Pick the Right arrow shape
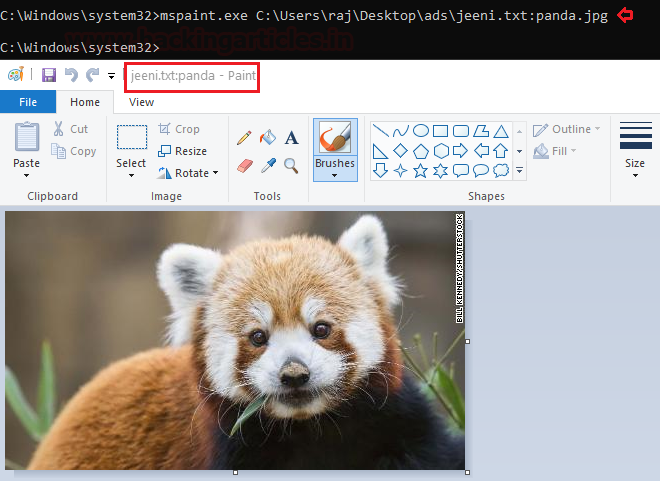Screen dimensions: 660x481 click(460, 151)
